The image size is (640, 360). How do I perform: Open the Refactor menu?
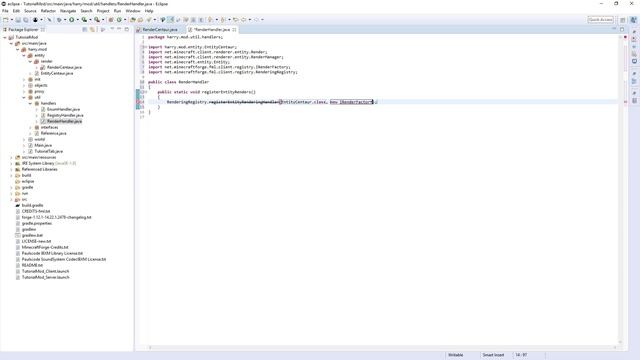[x=48, y=11]
